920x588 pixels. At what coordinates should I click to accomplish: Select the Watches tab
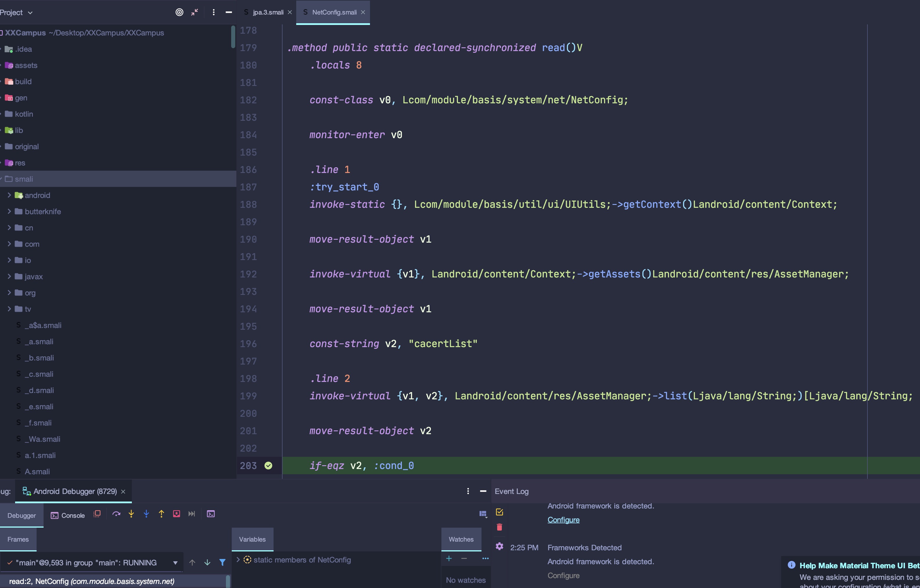coord(461,539)
